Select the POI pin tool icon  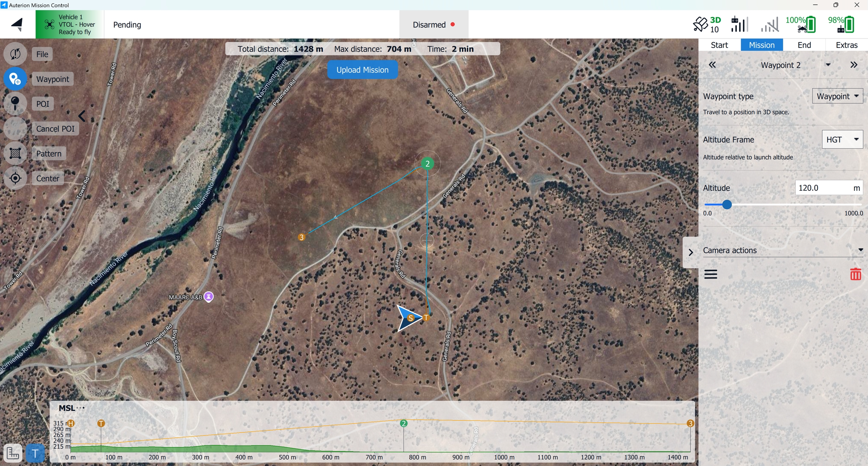click(x=15, y=104)
